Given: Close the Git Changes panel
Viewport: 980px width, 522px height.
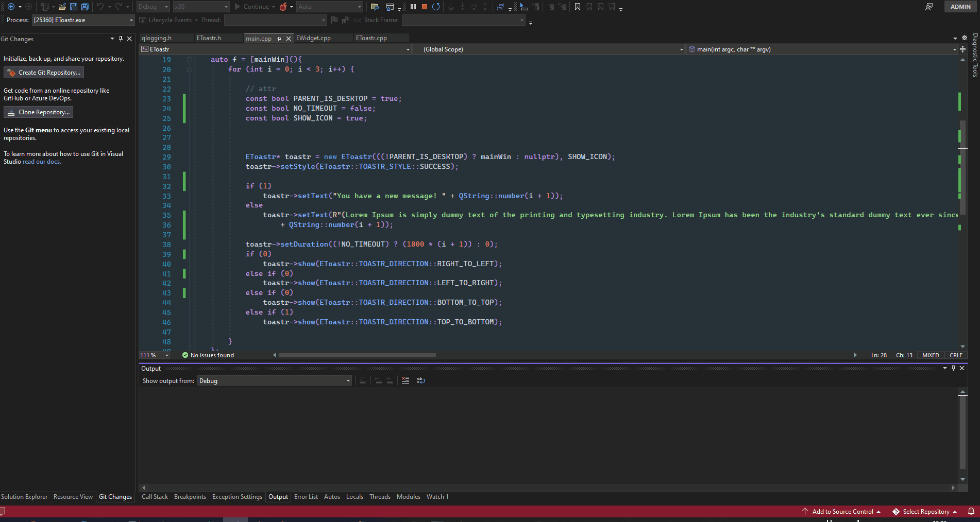Looking at the screenshot, I should [129, 39].
